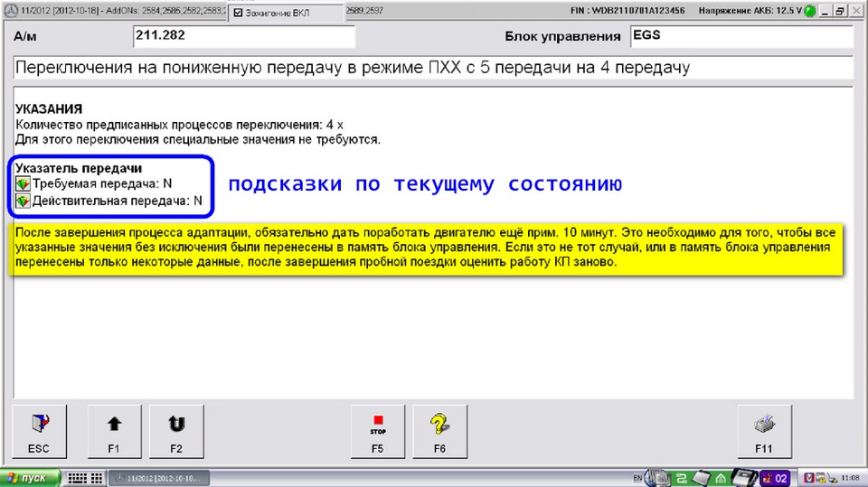The image size is (868, 487).
Task: Click the multiplexer device icon in taskbar
Action: point(744,477)
